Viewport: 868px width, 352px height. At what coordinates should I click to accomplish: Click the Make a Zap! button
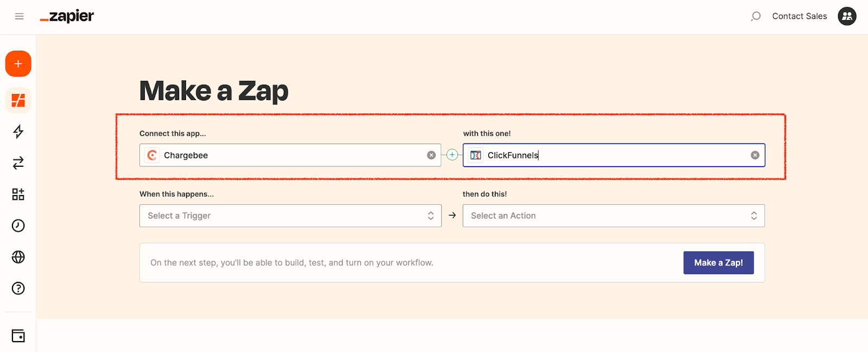click(x=718, y=263)
